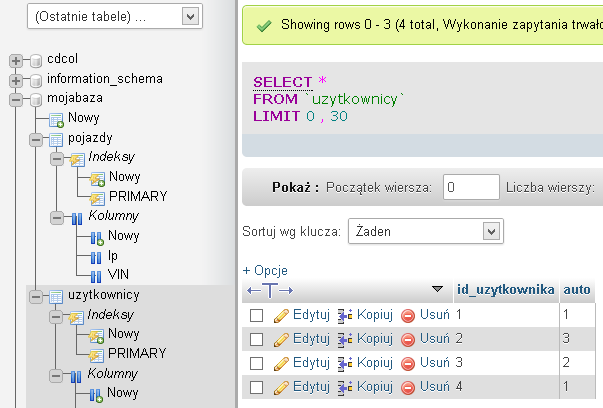This screenshot has width=603, height=408.
Task: Click the PRIMARY index icon under pojazdy
Action: pos(97,196)
